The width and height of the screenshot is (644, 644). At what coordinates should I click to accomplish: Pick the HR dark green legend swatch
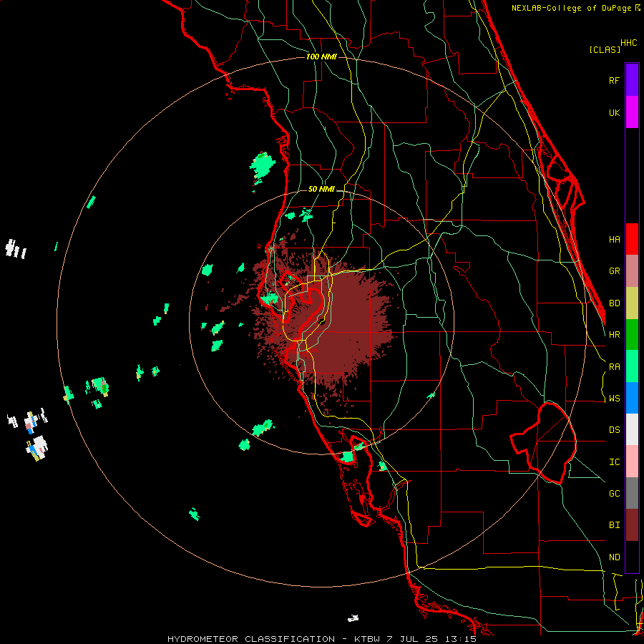click(632, 335)
